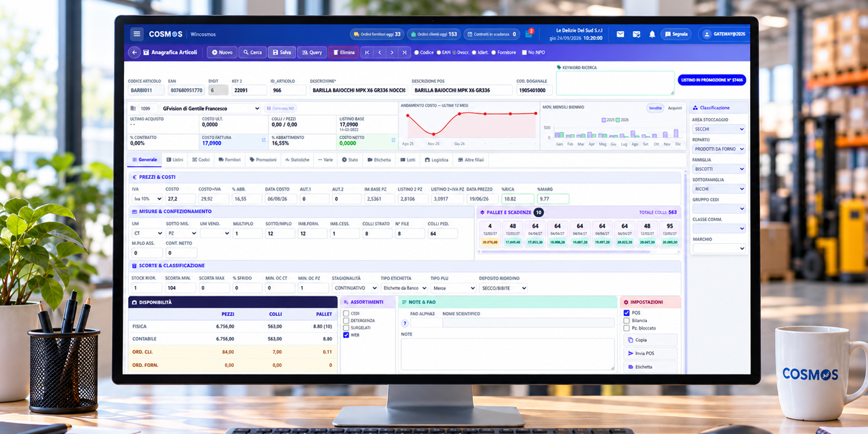The image size is (868, 434).
Task: Open Ordini clienti oggi counter
Action: pyautogui.click(x=434, y=34)
